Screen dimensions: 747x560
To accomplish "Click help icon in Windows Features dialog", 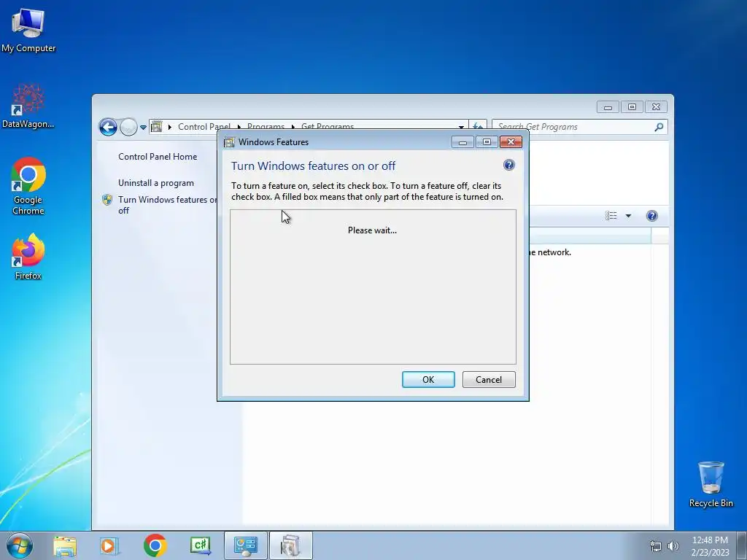I will [508, 165].
